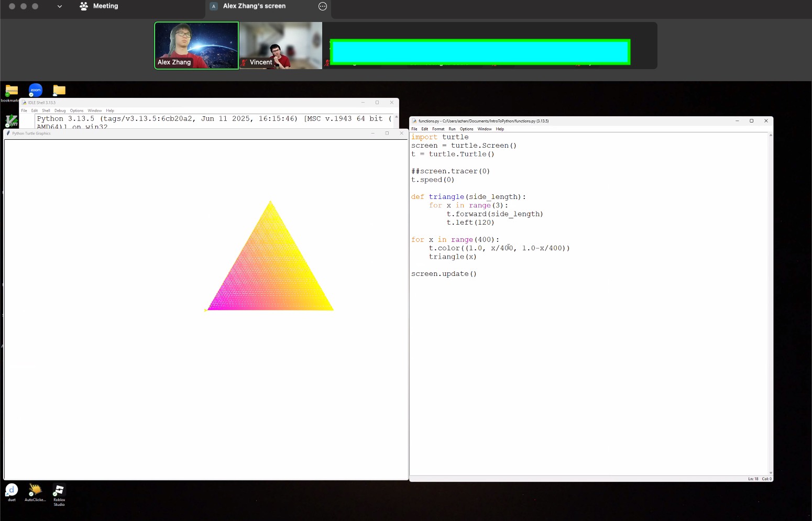Open the Zoom desktop shortcut icon
The image size is (812, 521).
point(36,90)
